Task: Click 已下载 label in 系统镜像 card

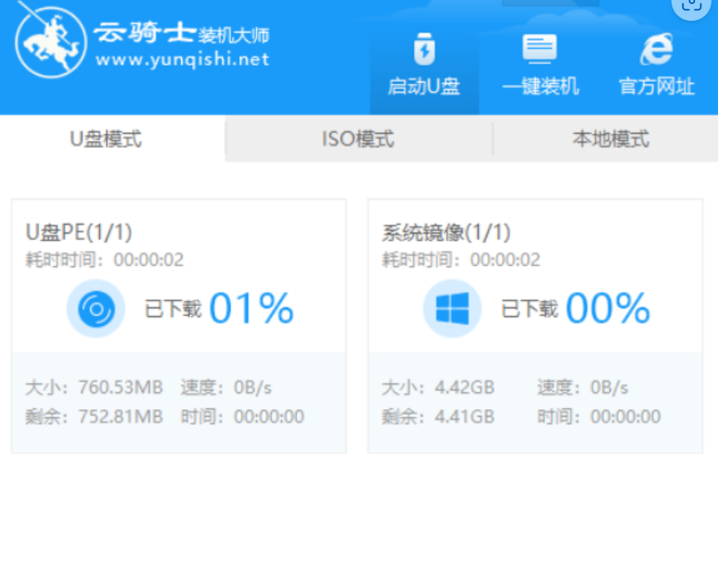Action: click(529, 308)
